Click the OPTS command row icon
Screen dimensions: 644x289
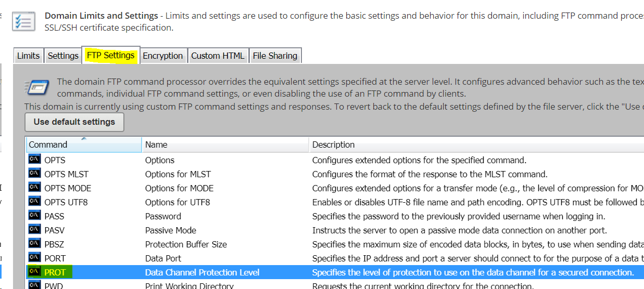point(34,160)
